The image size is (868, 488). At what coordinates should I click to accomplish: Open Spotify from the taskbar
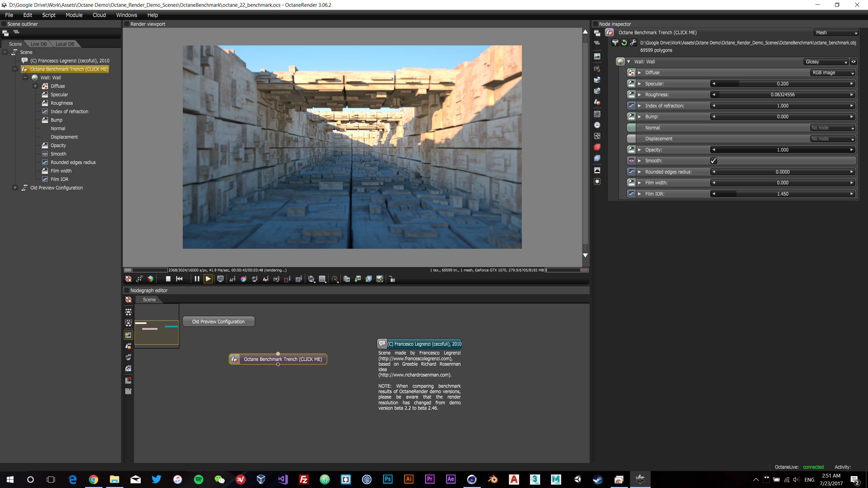tap(198, 479)
